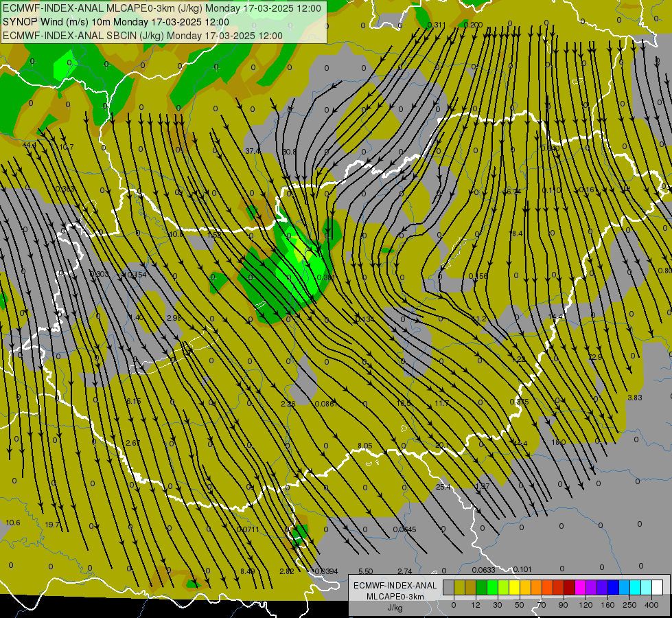The height and width of the screenshot is (618, 672).
Task: Click the '0.0711' value on the map
Action: (248, 529)
